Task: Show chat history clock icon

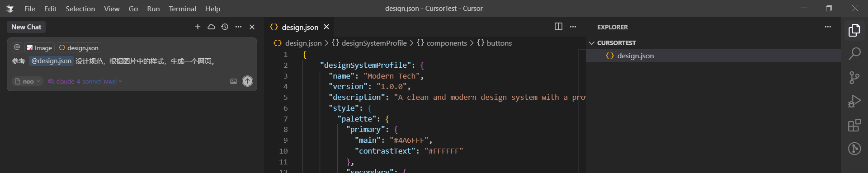Action: point(225,27)
